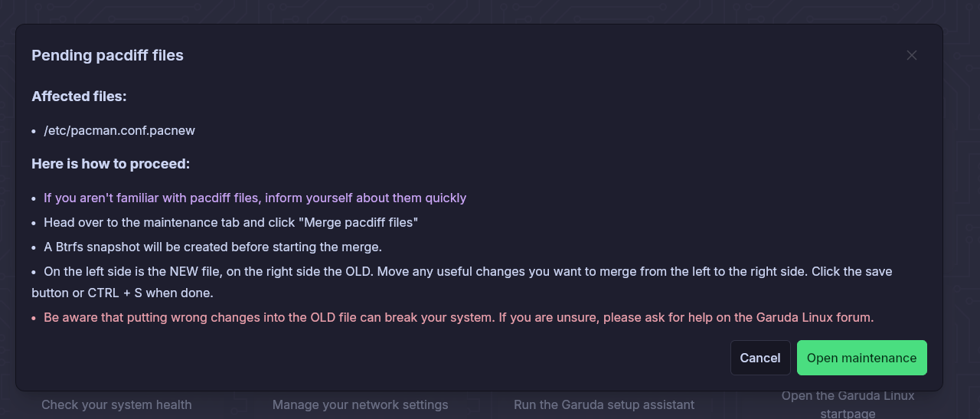This screenshot has width=980, height=419.
Task: Click the Affected files heading
Action: coord(79,97)
